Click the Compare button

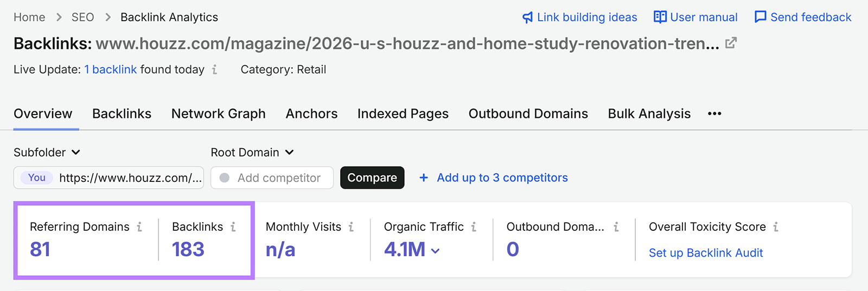tap(372, 178)
